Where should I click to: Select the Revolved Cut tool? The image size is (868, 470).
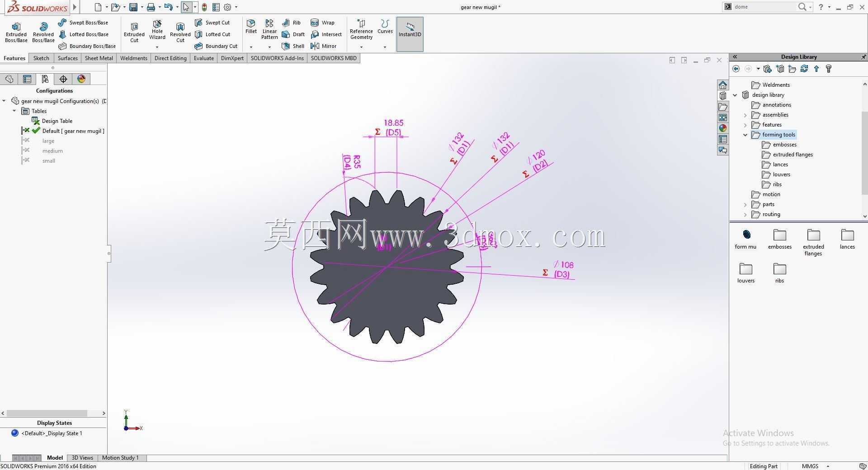[x=180, y=33]
